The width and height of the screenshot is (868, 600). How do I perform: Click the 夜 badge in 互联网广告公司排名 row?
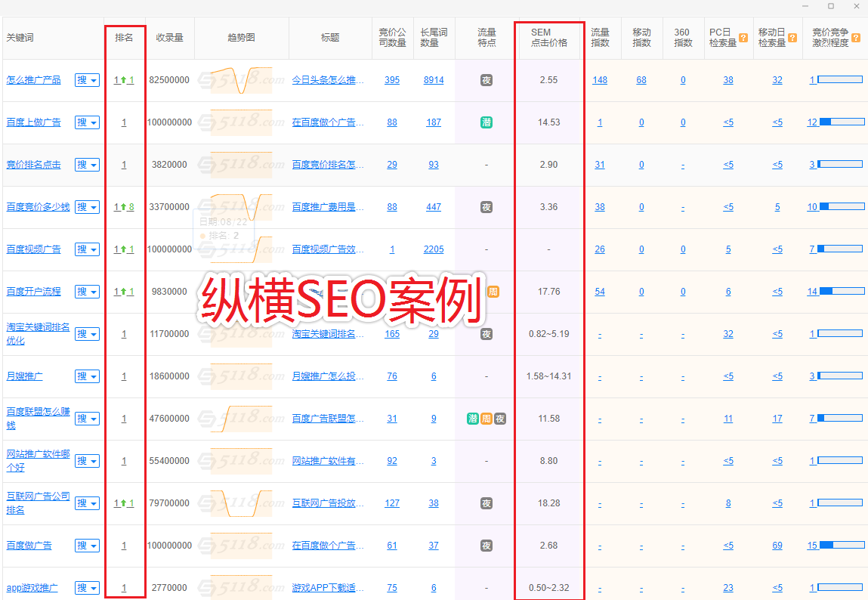point(487,503)
